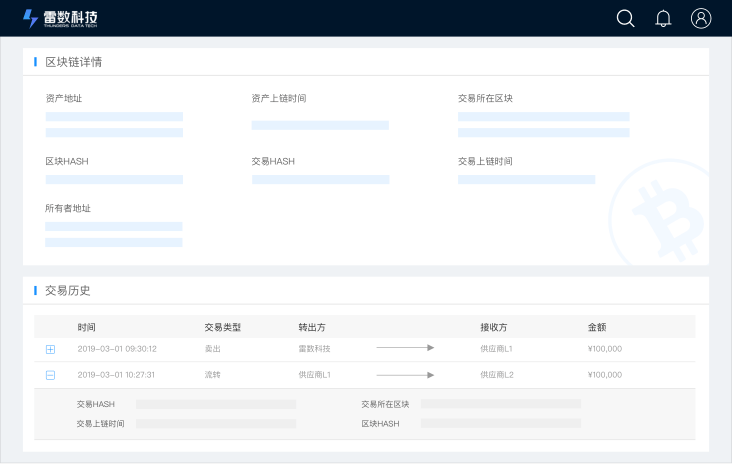Click the 雷数科技 logo
This screenshot has height=464, width=732.
[60, 19]
